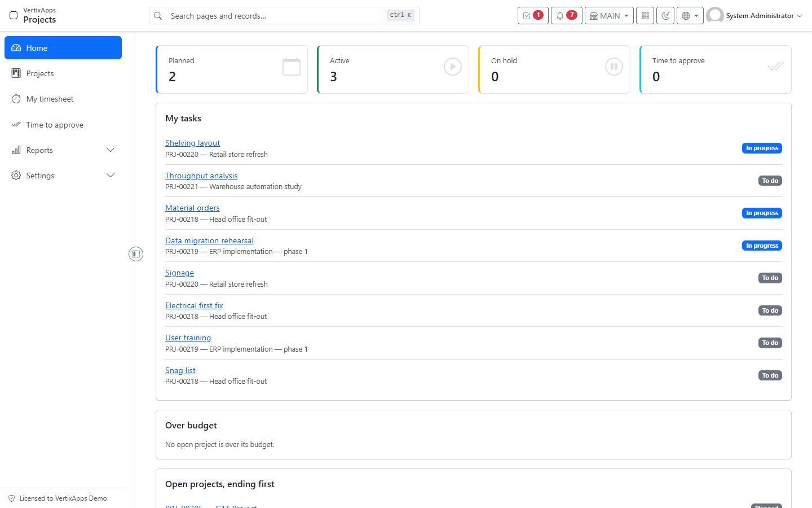This screenshot has height=508, width=812.
Task: Expand the Reports section chevron
Action: [111, 150]
